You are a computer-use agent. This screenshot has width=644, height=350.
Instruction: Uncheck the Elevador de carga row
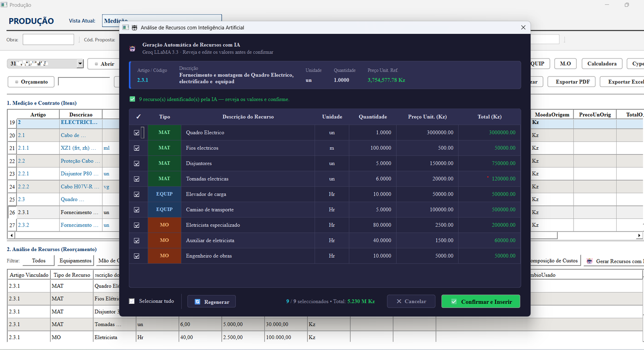pos(137,194)
